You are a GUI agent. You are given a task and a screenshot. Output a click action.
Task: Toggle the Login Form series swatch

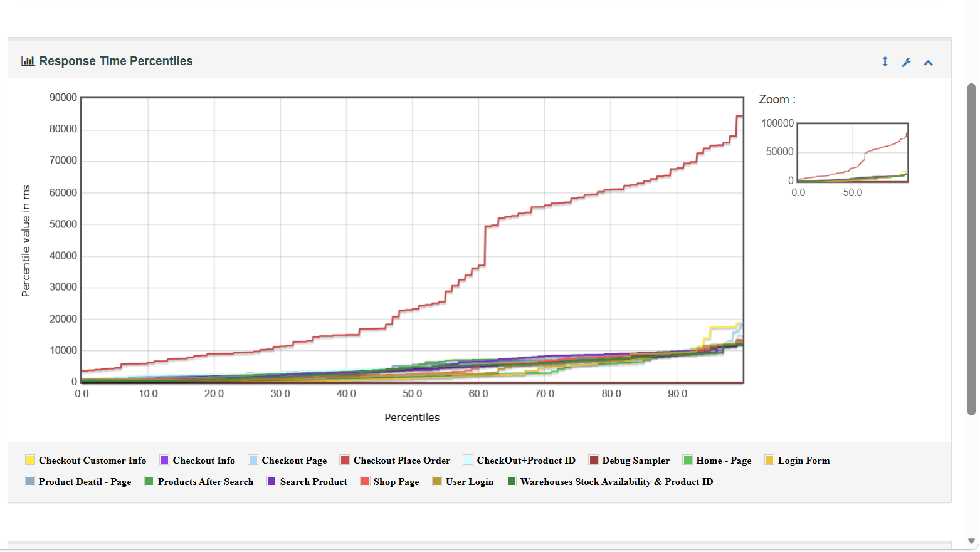[x=769, y=460]
